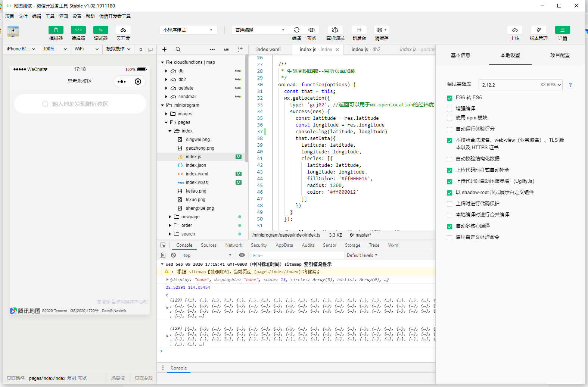Click the console Filter input field

pos(297,255)
